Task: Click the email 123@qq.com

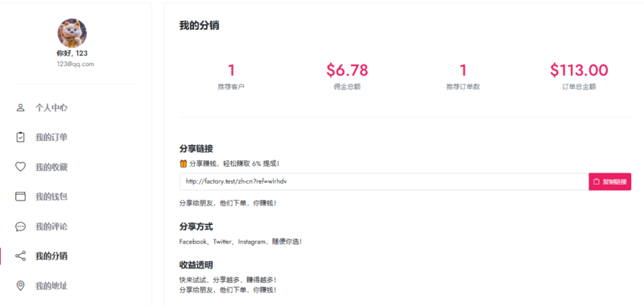Action: (76, 64)
